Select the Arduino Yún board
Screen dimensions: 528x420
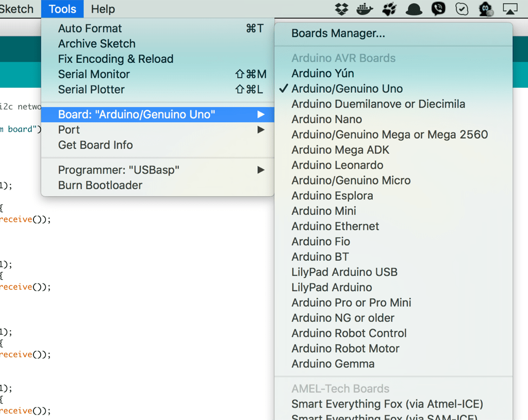[x=393, y=73]
